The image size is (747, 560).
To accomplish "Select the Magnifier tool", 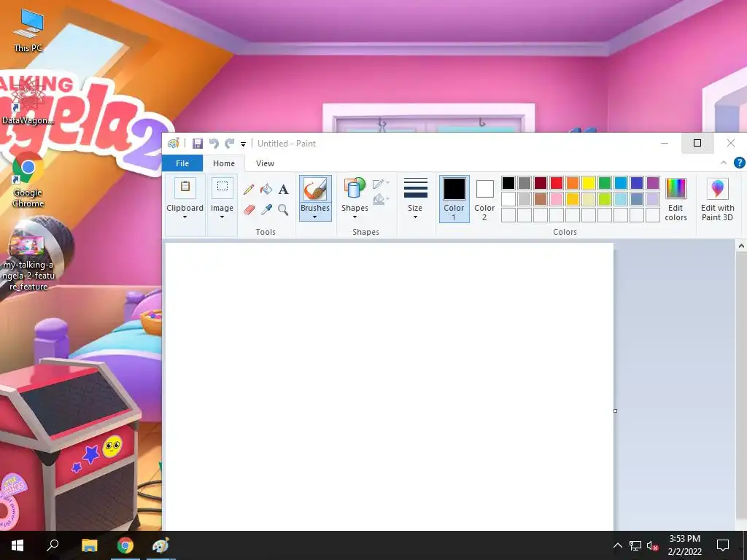I will coord(284,209).
